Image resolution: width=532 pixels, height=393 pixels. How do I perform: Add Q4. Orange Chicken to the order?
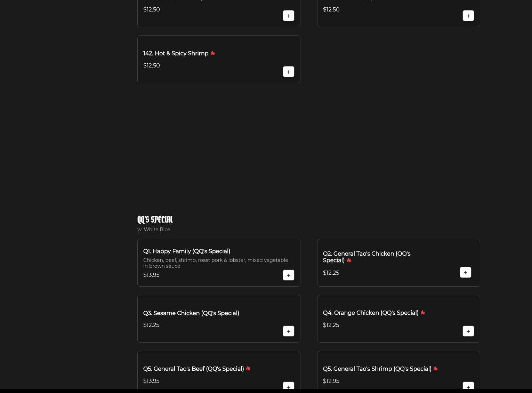(468, 331)
